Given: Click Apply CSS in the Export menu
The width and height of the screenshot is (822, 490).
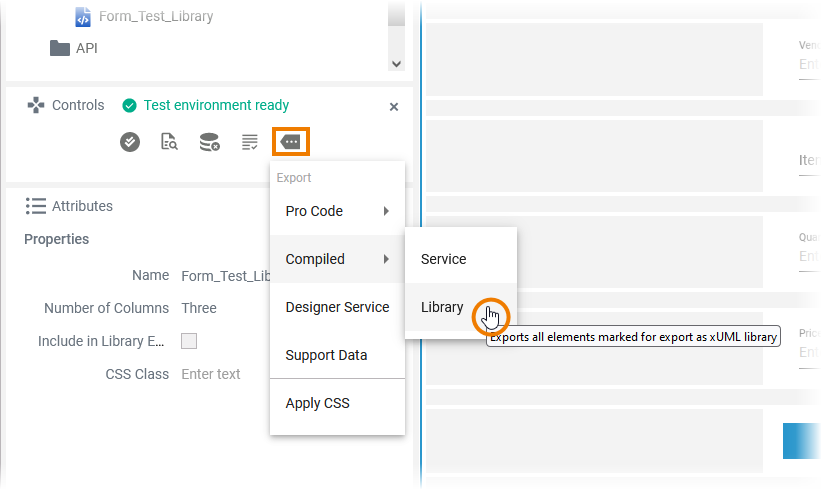Looking at the screenshot, I should tap(317, 403).
